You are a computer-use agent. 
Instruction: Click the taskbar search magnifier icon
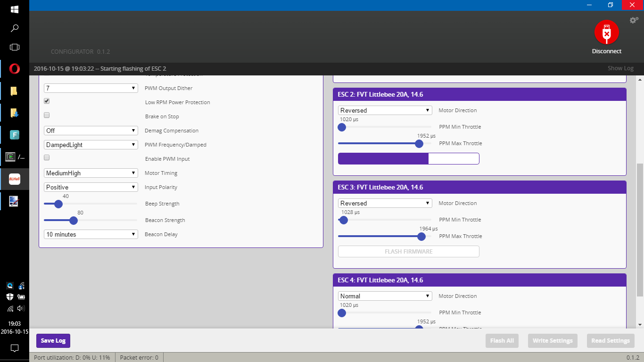(x=15, y=28)
